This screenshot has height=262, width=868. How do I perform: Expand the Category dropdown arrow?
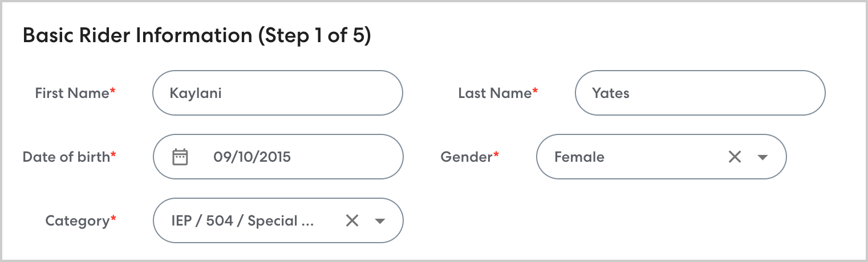[x=380, y=221]
